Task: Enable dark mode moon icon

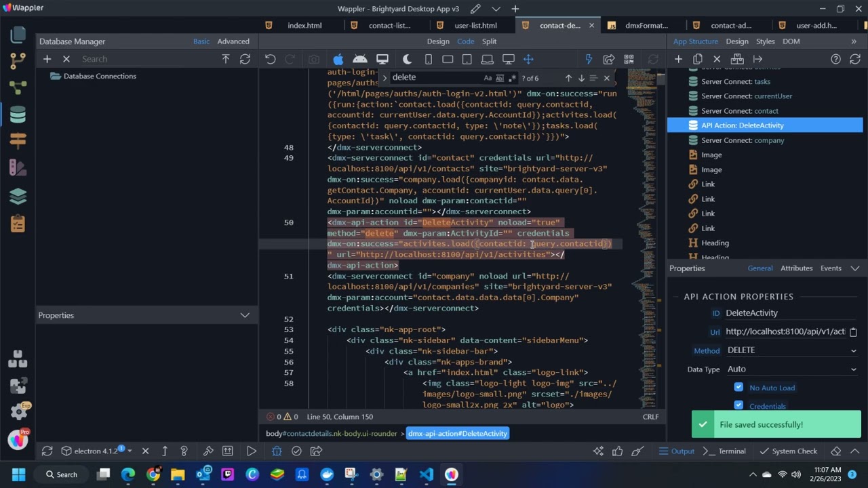Action: click(x=407, y=60)
